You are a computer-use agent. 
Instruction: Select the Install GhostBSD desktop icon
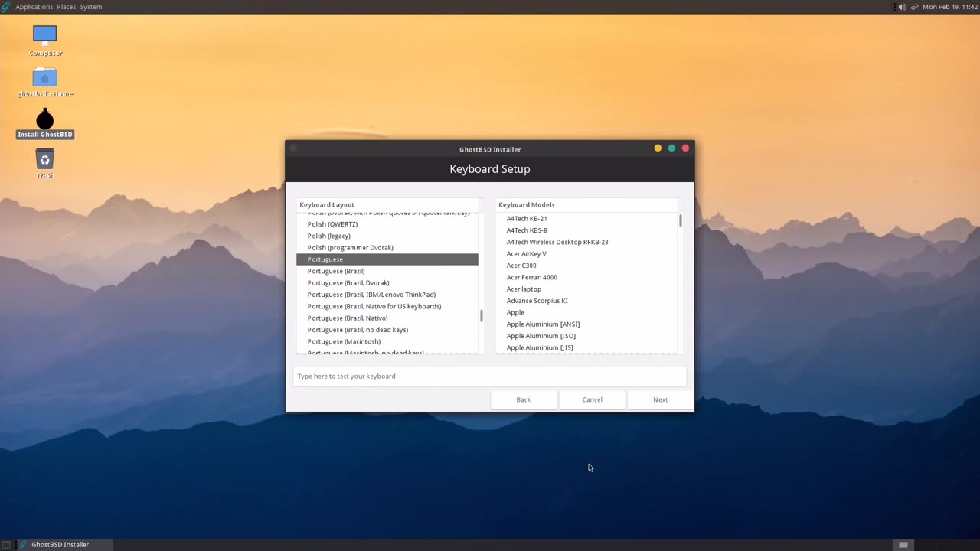[x=45, y=124]
